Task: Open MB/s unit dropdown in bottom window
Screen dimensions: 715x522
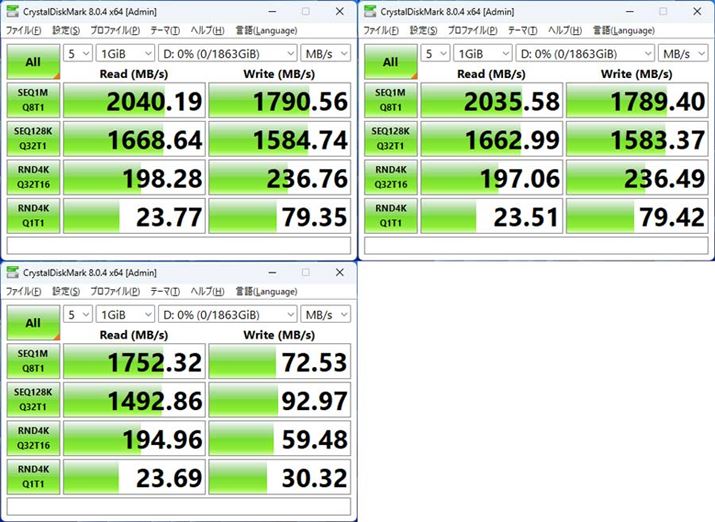Action: click(x=326, y=315)
